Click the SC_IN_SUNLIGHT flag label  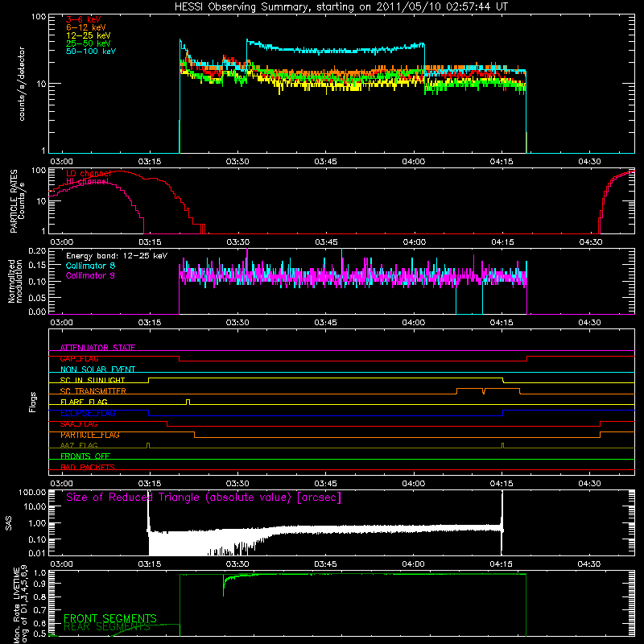point(93,380)
